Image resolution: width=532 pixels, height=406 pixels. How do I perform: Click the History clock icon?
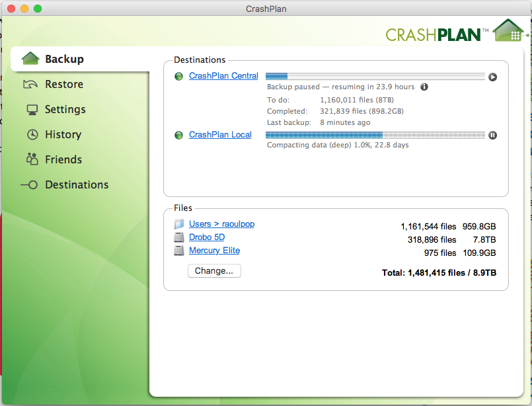[32, 135]
